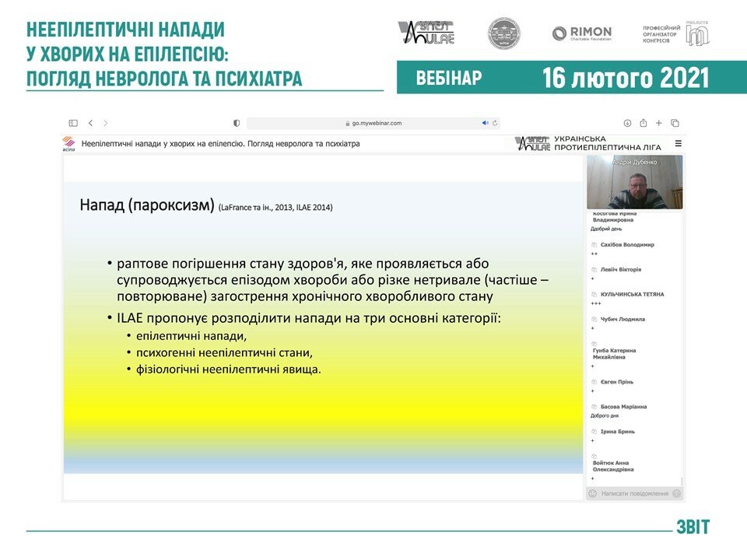747x560 pixels.
Task: Click the '16 лютого 2021' date
Action: [x=626, y=78]
